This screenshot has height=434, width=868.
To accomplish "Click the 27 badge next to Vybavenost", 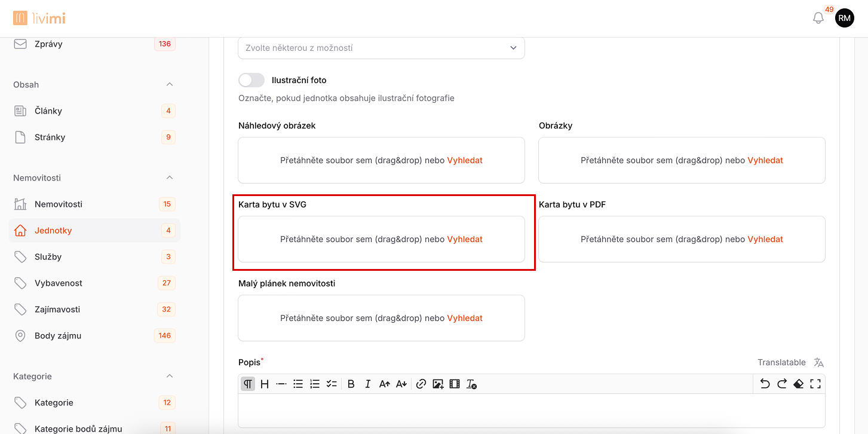I will 167,283.
